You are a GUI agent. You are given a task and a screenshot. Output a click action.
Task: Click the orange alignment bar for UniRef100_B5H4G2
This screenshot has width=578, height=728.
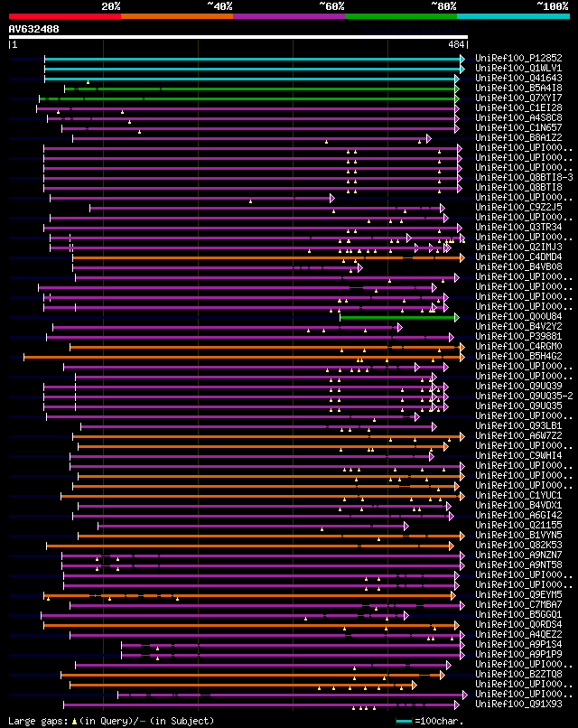[x=242, y=357]
